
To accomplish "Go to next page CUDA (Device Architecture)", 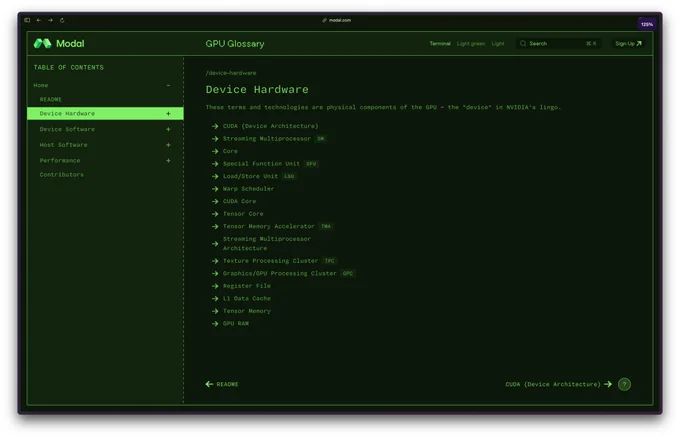I will click(x=559, y=384).
